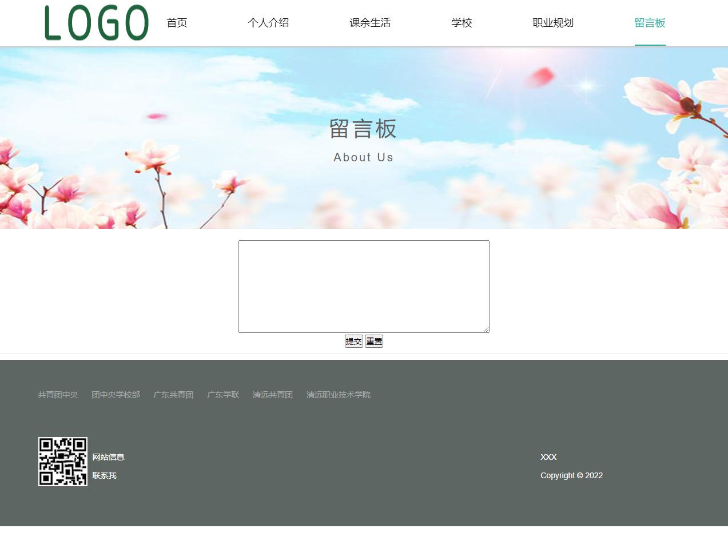Viewport: 728px width, 560px height.
Task: Navigate to 职业规划 in the navbar
Action: [552, 23]
